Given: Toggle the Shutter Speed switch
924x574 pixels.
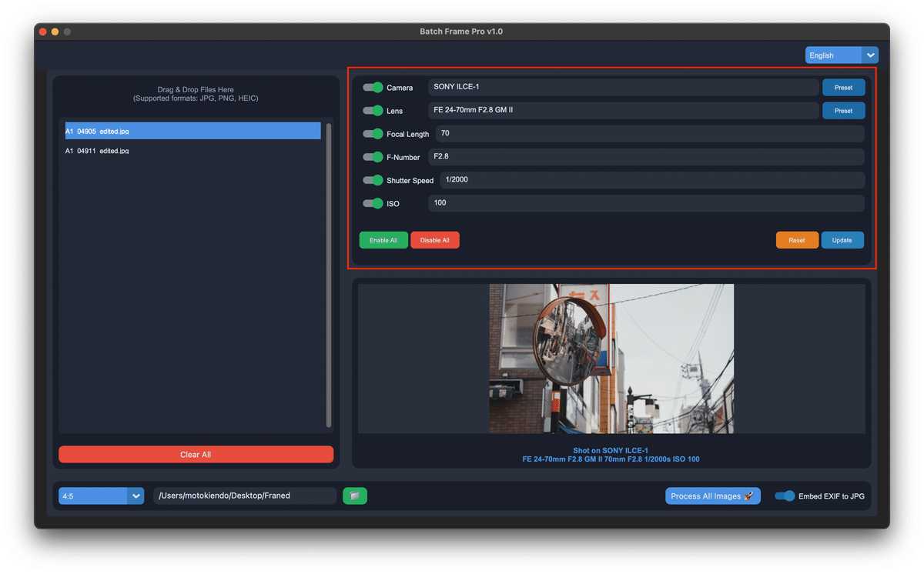Looking at the screenshot, I should click(x=373, y=180).
